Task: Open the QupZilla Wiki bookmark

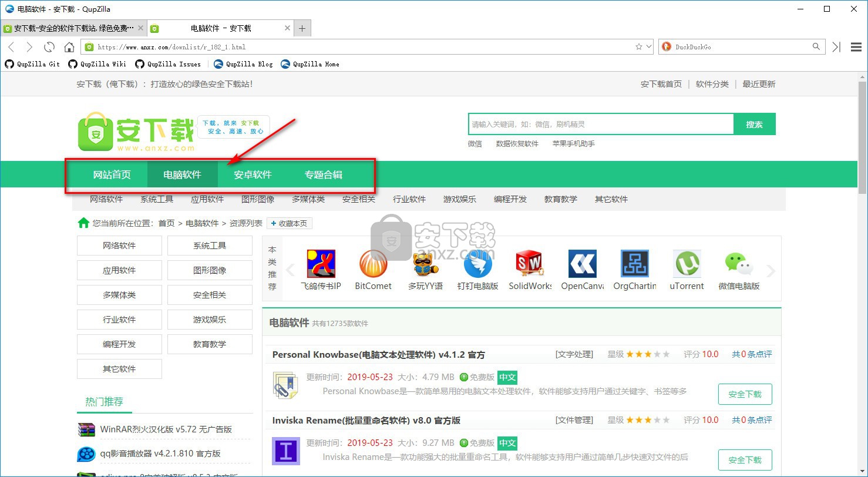Action: [x=97, y=64]
